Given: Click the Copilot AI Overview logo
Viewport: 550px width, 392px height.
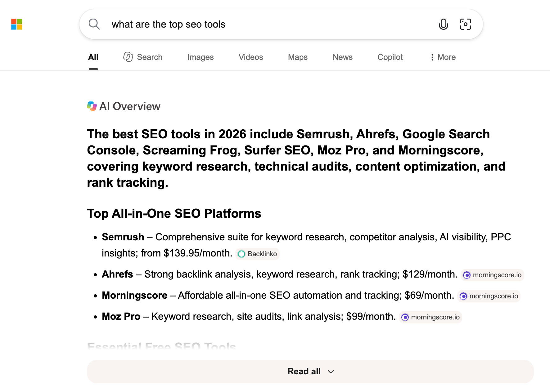Looking at the screenshot, I should click(x=92, y=106).
